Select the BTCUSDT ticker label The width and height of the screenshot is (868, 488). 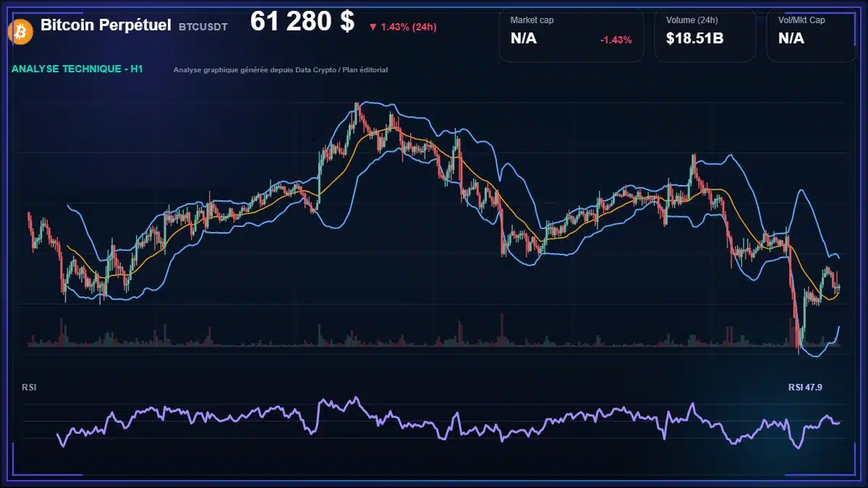(203, 27)
